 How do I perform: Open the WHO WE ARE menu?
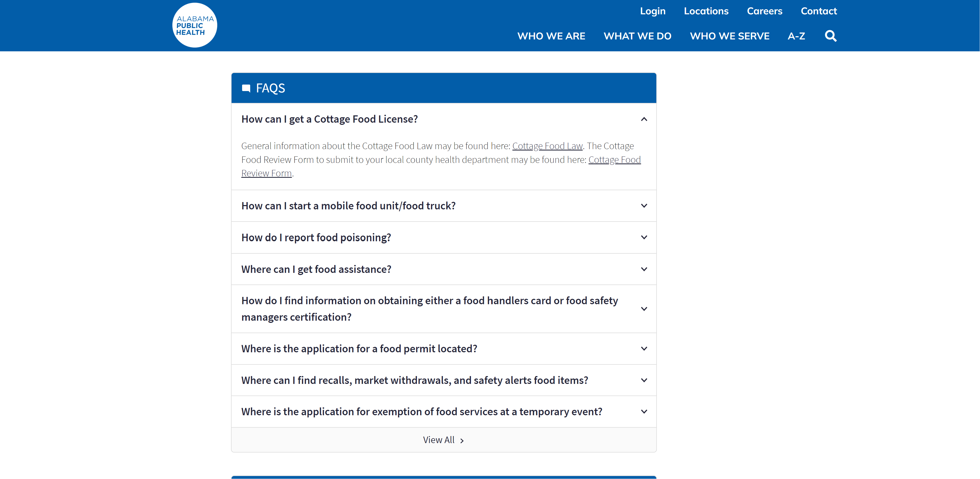click(551, 36)
